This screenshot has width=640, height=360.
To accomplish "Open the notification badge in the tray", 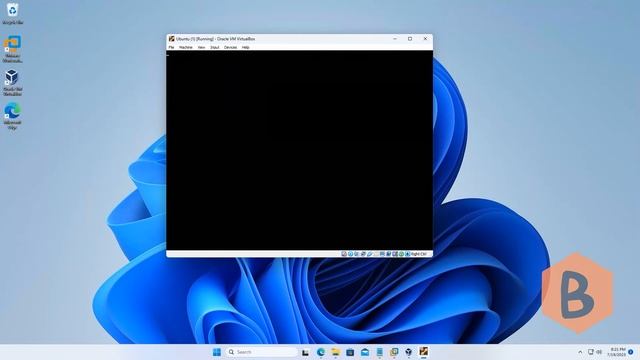I will point(631,352).
